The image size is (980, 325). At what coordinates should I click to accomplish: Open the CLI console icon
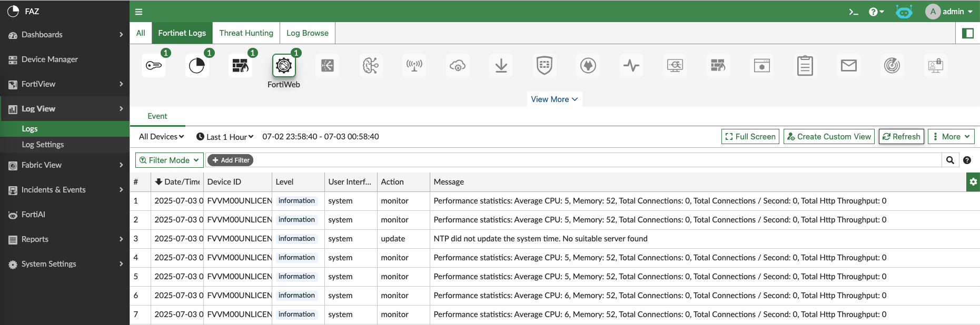tap(854, 12)
